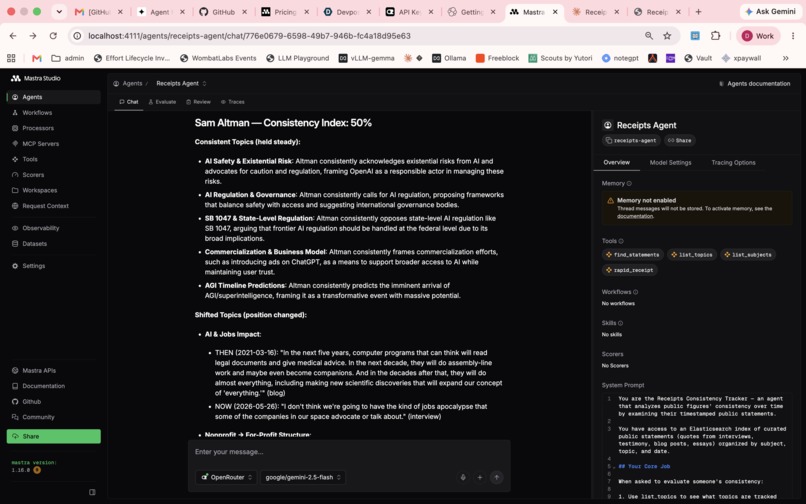Screen dimensions: 806x504
Task: Open the list_topics tool
Action: tap(692, 255)
